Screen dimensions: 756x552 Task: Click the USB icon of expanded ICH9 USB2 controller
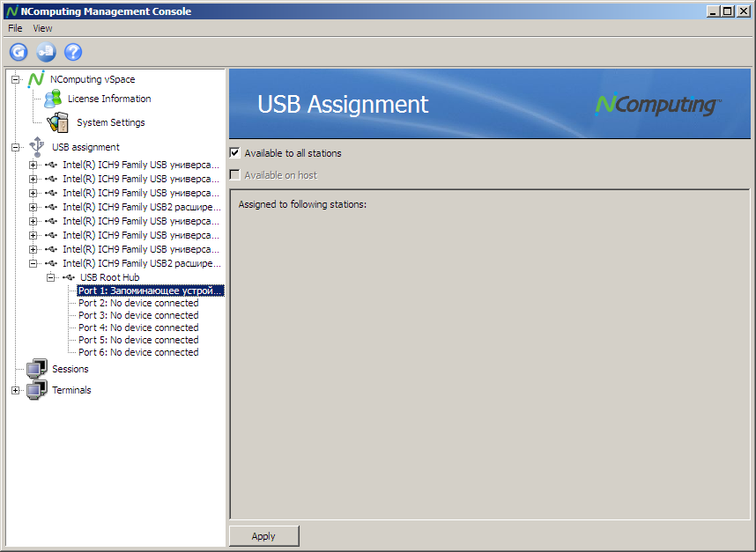pyautogui.click(x=51, y=263)
